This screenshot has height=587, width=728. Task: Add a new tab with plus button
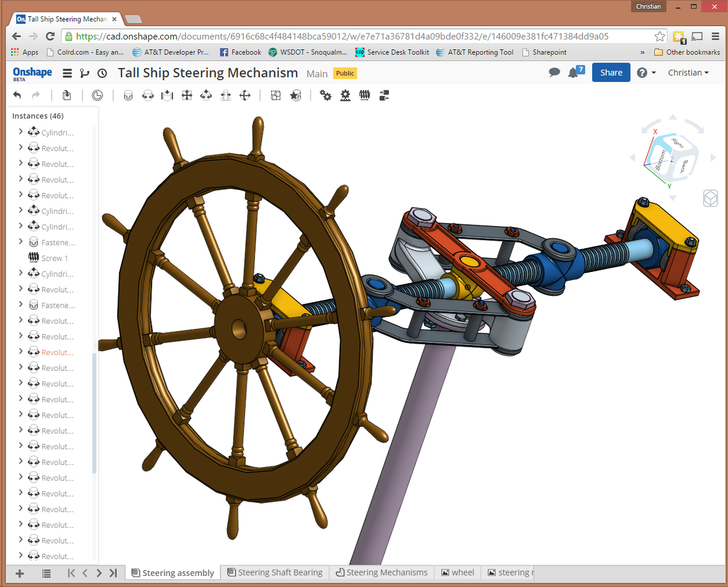20,572
